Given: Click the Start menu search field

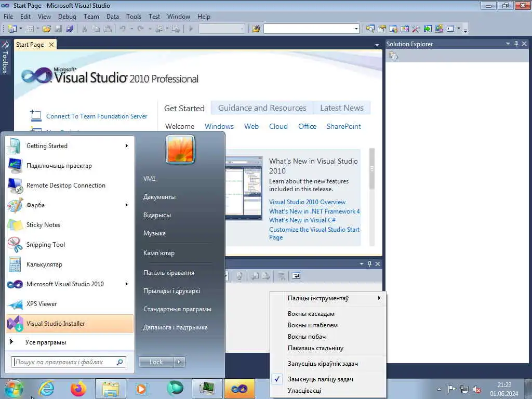Looking at the screenshot, I should (x=68, y=362).
